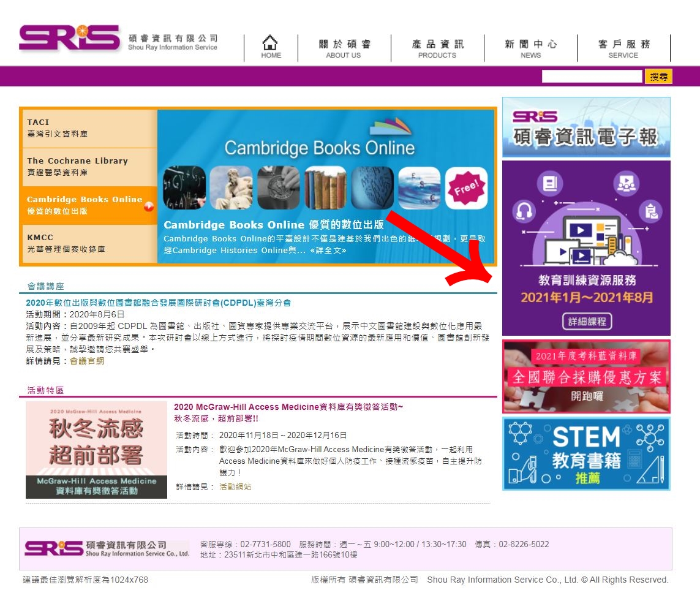Open the 會議官網 conference link
The height and width of the screenshot is (590, 700).
pos(87,361)
